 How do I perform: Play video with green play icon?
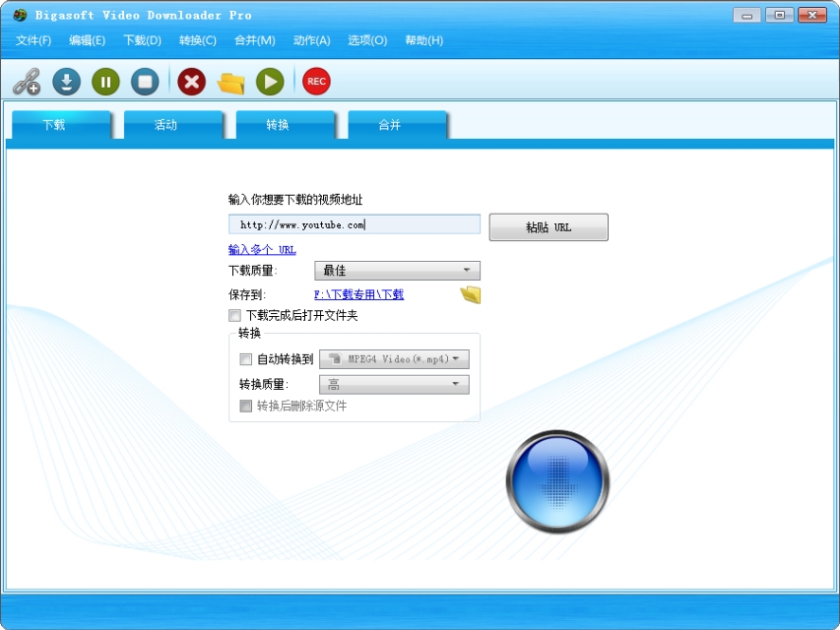(270, 82)
